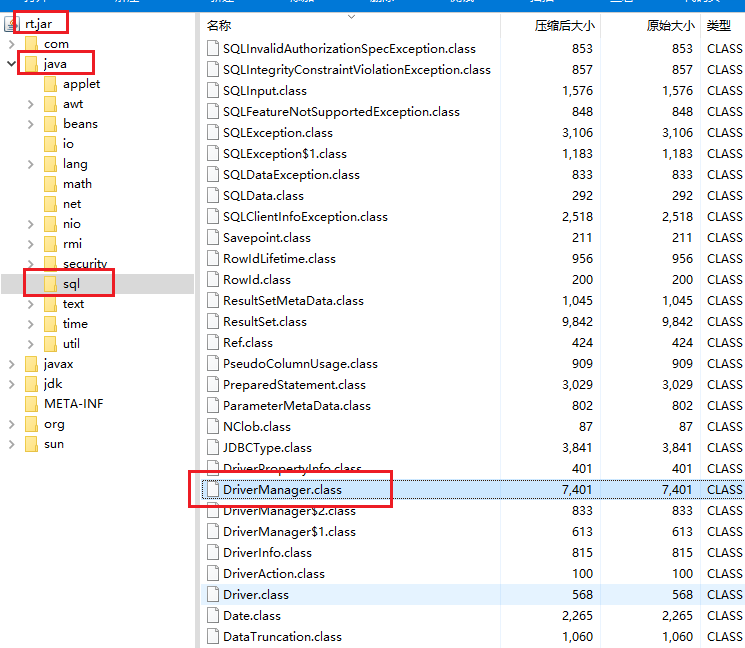Expand the util folder node
745x648 pixels.
click(x=30, y=344)
